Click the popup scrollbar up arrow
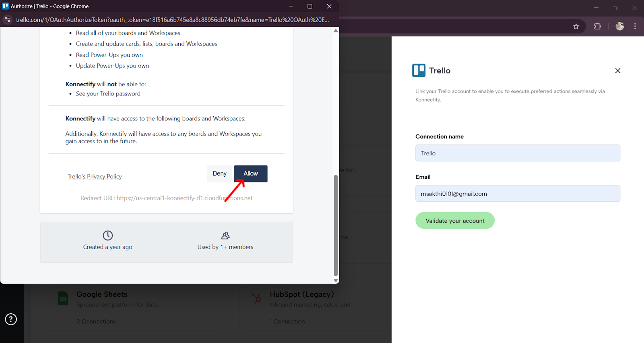This screenshot has height=343, width=644. (336, 31)
